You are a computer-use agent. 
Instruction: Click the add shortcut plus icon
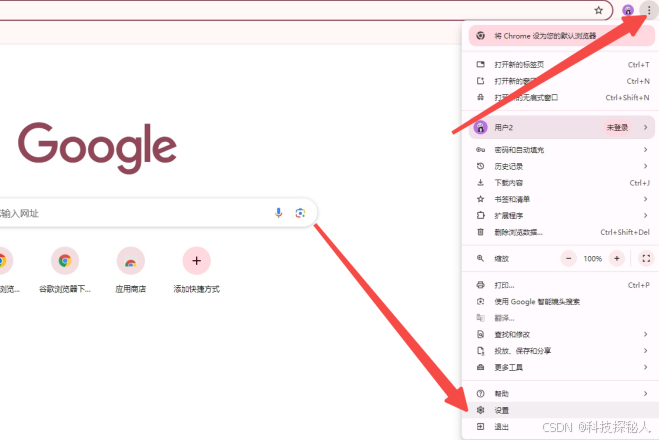click(196, 261)
